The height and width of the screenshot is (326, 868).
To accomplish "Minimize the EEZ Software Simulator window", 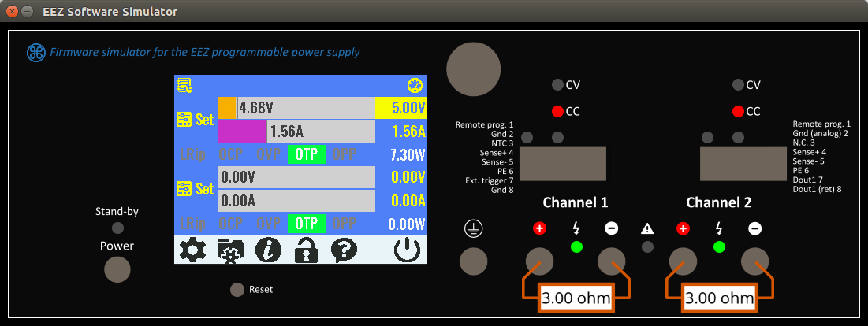I will pos(27,11).
